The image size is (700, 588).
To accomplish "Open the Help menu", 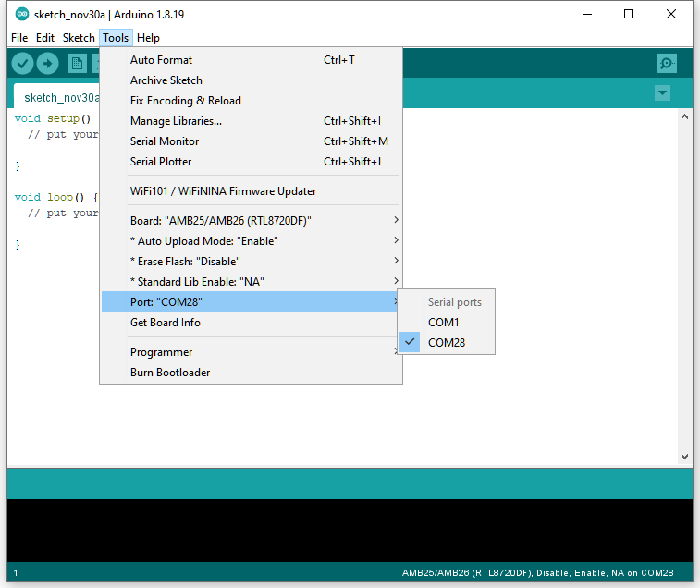I will (148, 38).
